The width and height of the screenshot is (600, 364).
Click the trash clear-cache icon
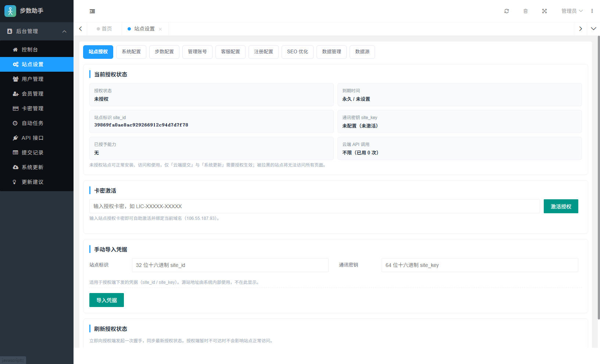525,11
